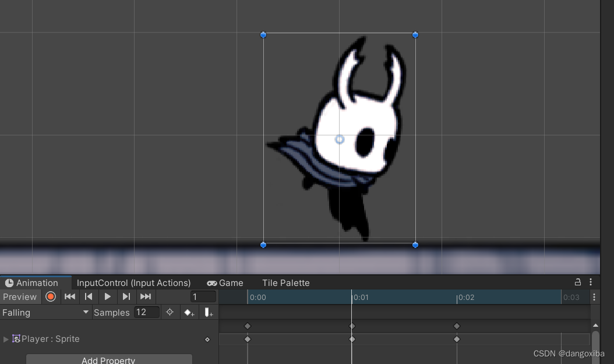Select Sprite track keyframe at 0:01
The image size is (614, 364).
(352, 340)
